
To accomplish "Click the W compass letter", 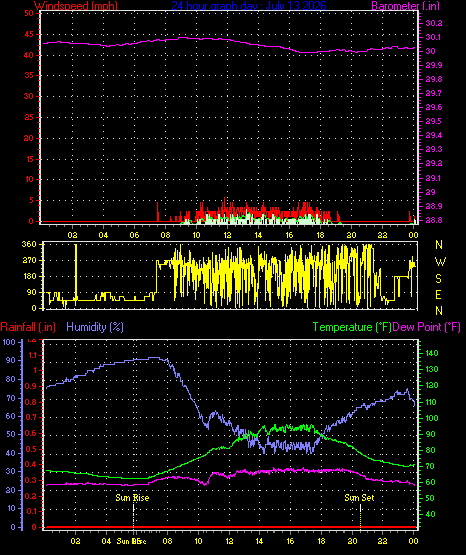I will click(x=440, y=262).
